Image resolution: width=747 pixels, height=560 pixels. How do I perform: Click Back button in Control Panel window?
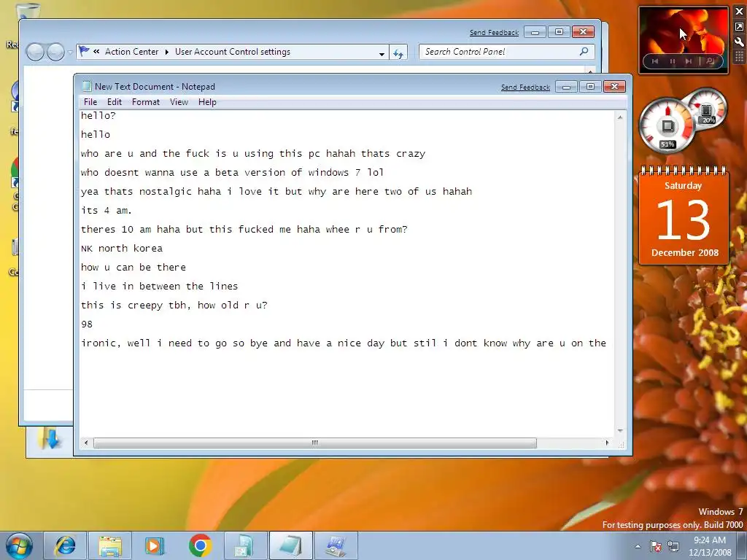[x=35, y=52]
